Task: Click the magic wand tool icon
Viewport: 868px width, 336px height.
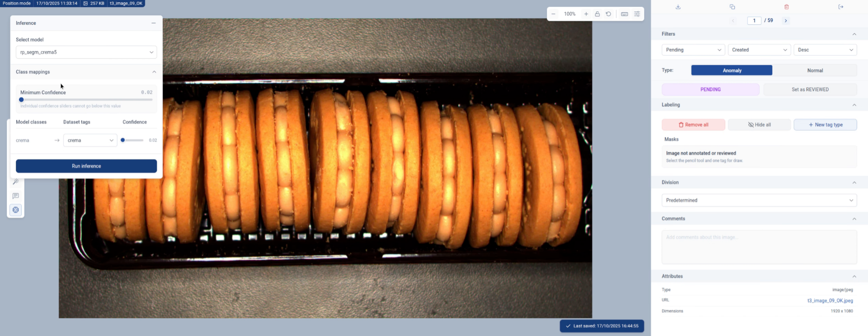Action: click(x=16, y=182)
